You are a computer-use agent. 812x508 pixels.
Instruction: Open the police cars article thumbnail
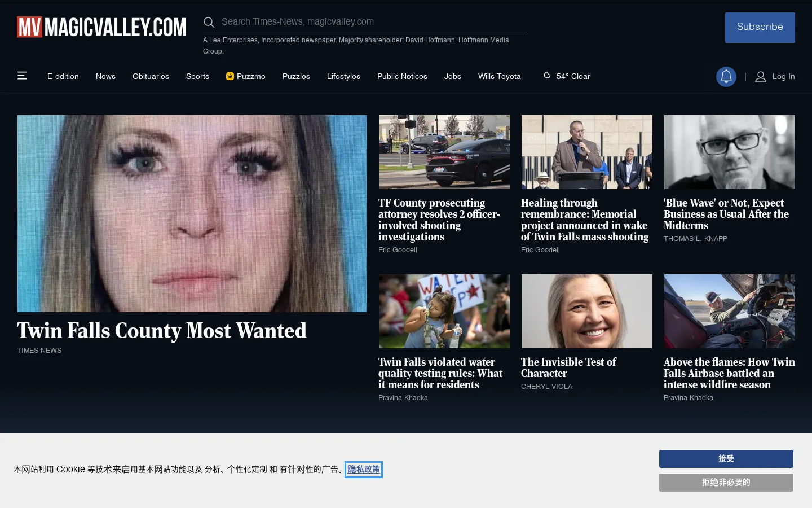444,152
